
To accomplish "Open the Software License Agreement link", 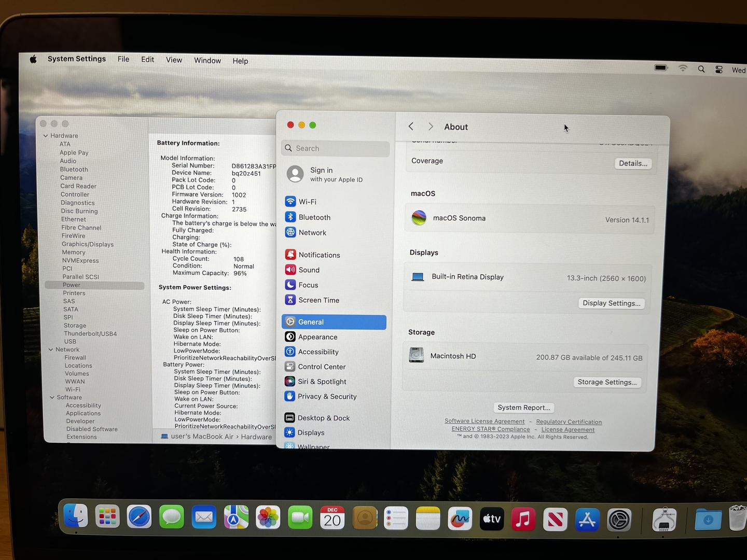I will tap(485, 421).
